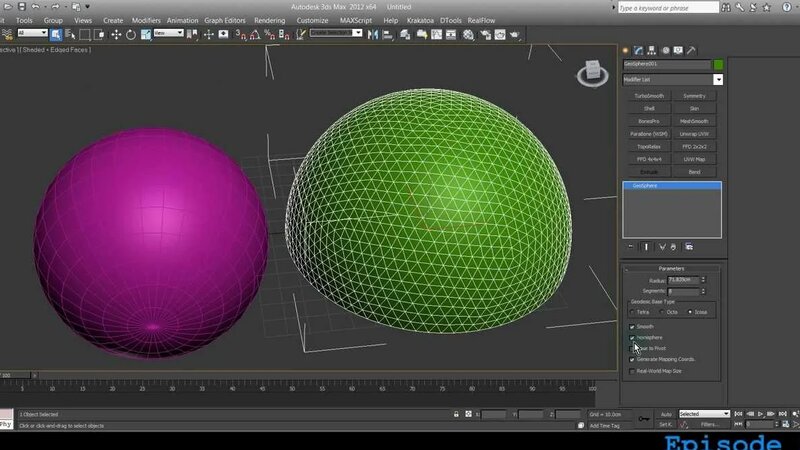Open the Display panel tab icon

pyautogui.click(x=678, y=50)
